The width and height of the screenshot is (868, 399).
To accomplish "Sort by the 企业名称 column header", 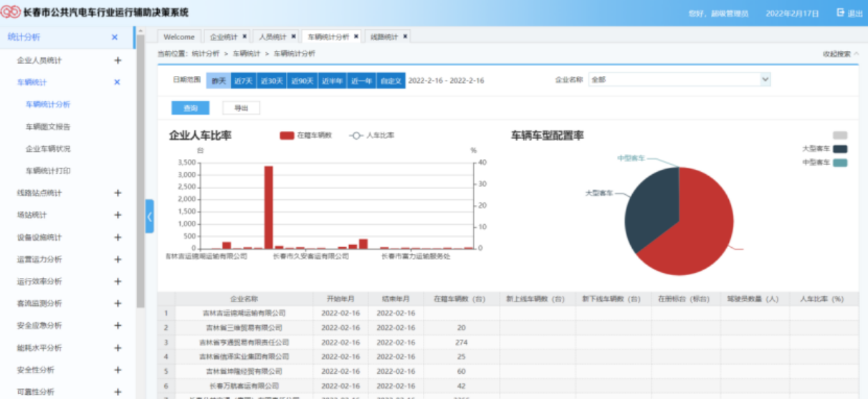I will coord(244,299).
